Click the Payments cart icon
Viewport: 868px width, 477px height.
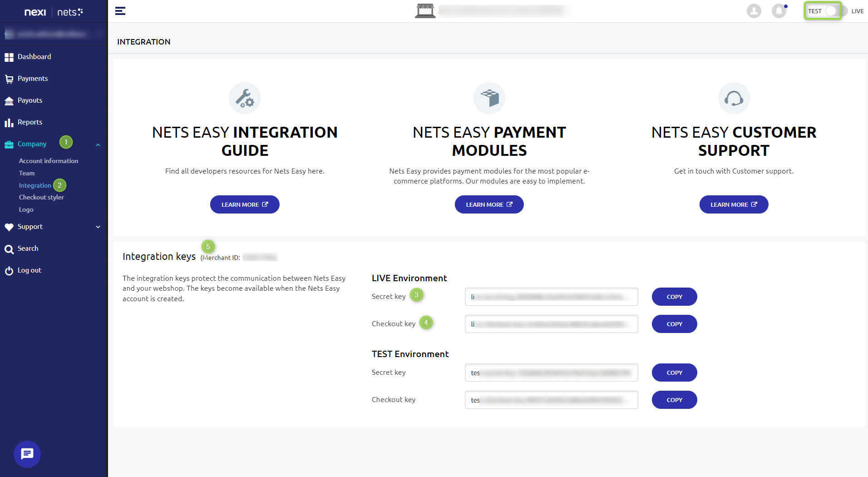(9, 79)
